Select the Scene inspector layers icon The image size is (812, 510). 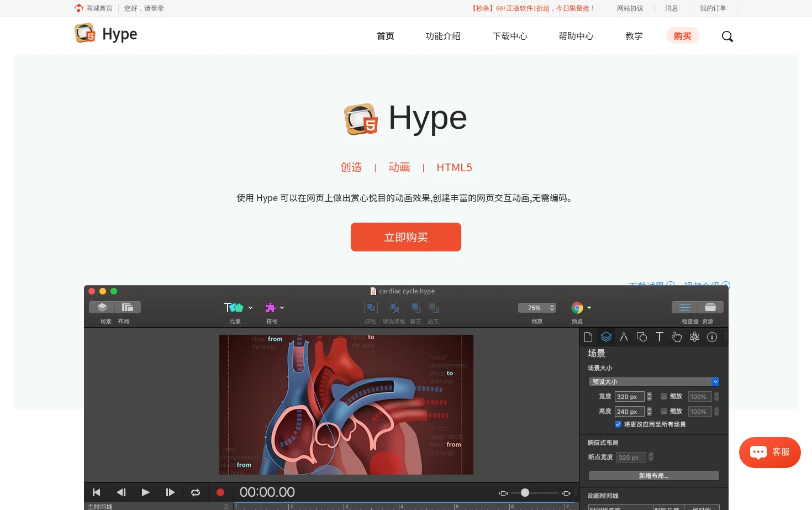(606, 337)
